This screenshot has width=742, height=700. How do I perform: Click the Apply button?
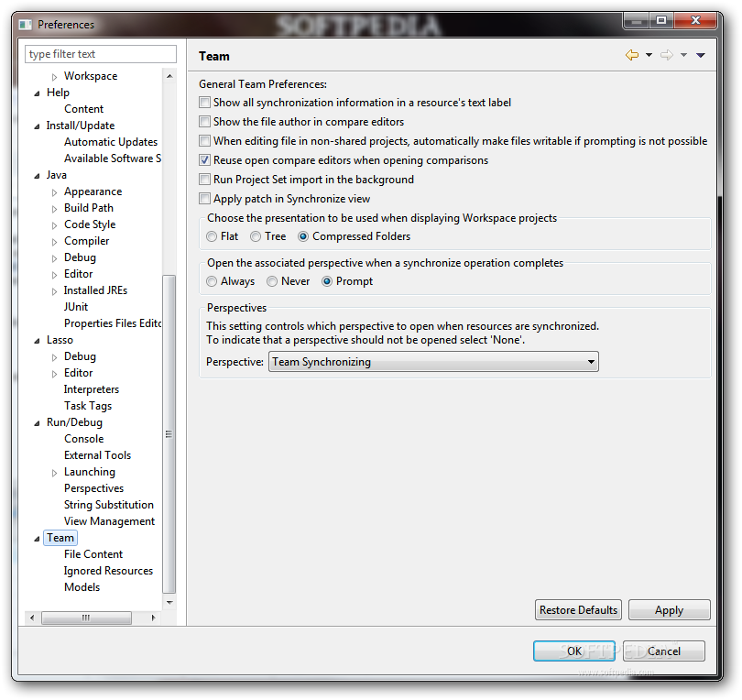point(669,609)
